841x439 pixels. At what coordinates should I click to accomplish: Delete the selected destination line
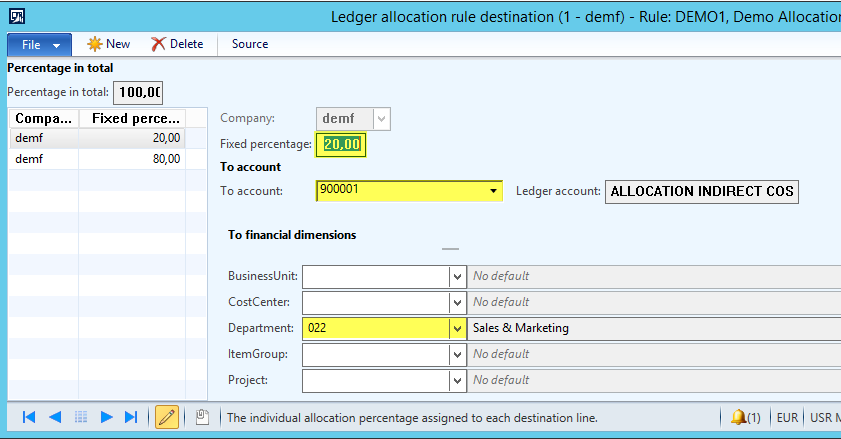pos(177,44)
